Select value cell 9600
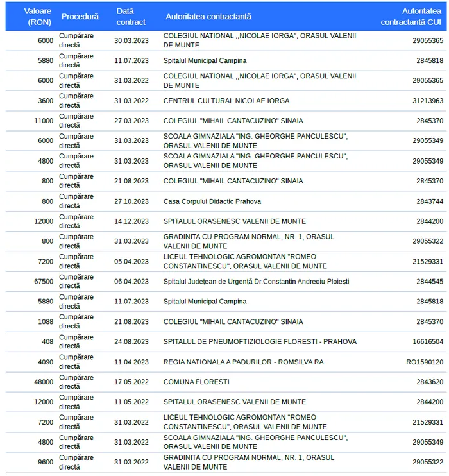The width and height of the screenshot is (449, 476). coord(46,462)
